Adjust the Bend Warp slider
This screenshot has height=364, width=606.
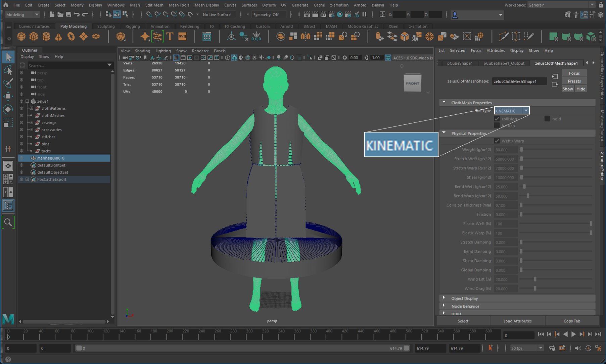pyautogui.click(x=528, y=196)
